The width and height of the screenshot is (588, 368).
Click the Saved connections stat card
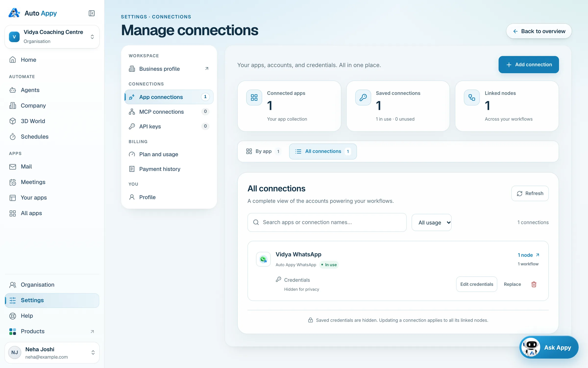coord(398,106)
